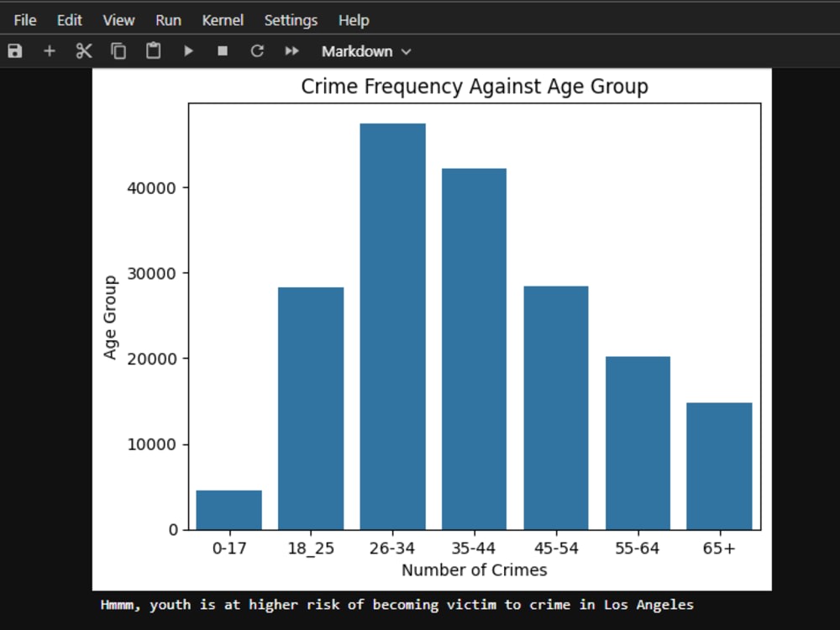
Task: Click the 45-54 age group bar
Action: [x=556, y=408]
